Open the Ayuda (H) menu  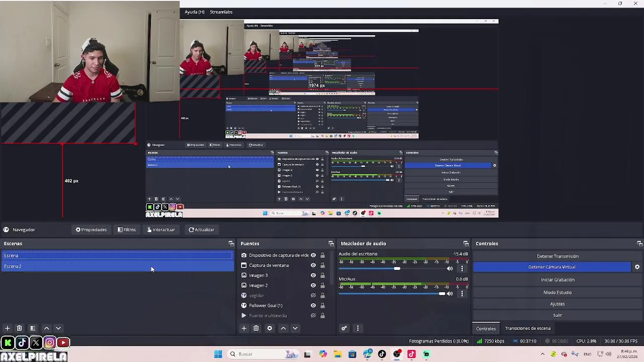pos(194,12)
